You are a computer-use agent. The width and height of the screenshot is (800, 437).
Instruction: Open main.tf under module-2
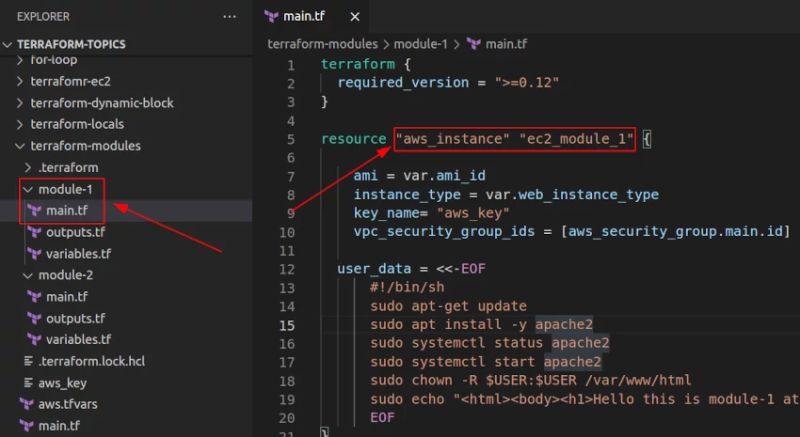pyautogui.click(x=67, y=297)
